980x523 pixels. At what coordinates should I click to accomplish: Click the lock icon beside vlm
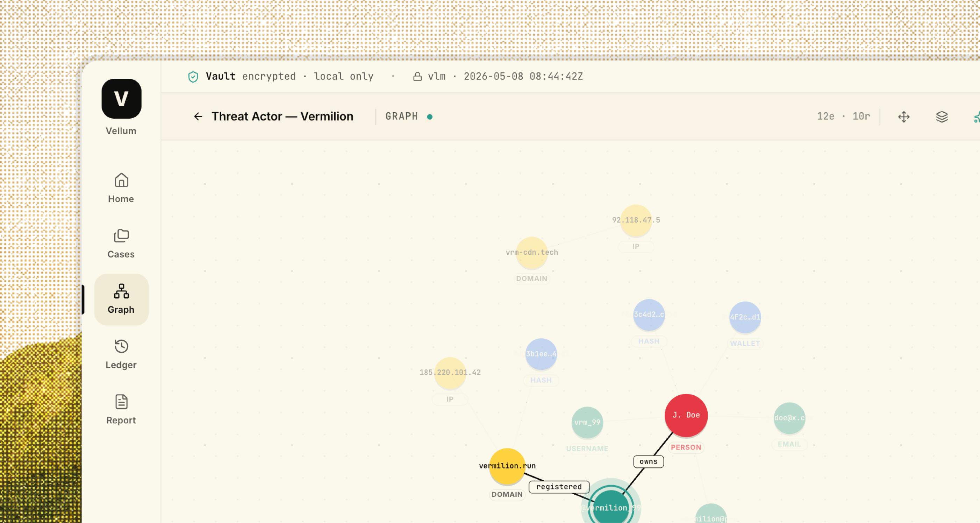tap(417, 77)
